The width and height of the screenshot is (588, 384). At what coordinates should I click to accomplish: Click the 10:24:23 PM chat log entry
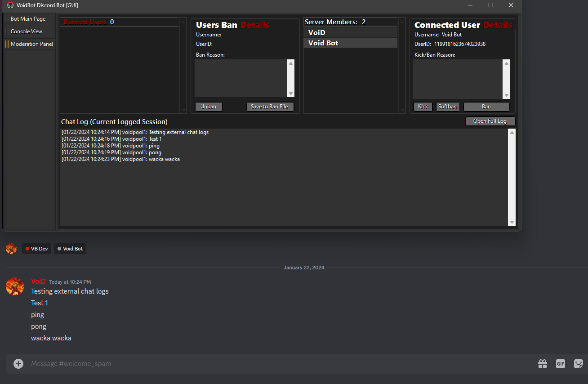coord(120,159)
